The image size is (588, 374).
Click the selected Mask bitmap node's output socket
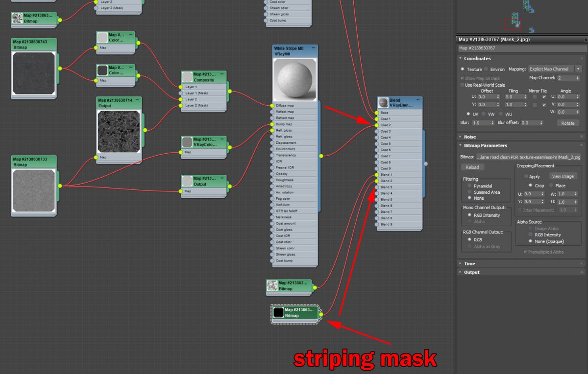click(320, 315)
